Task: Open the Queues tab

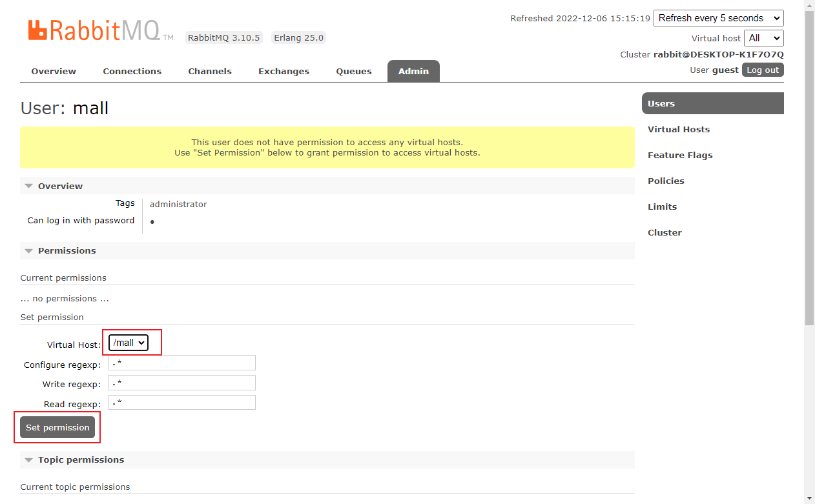Action: click(354, 71)
